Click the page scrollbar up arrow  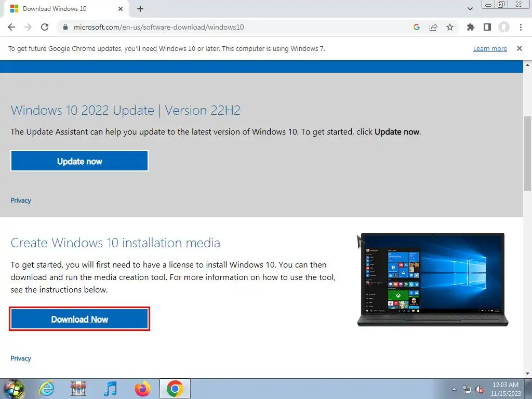pyautogui.click(x=528, y=65)
